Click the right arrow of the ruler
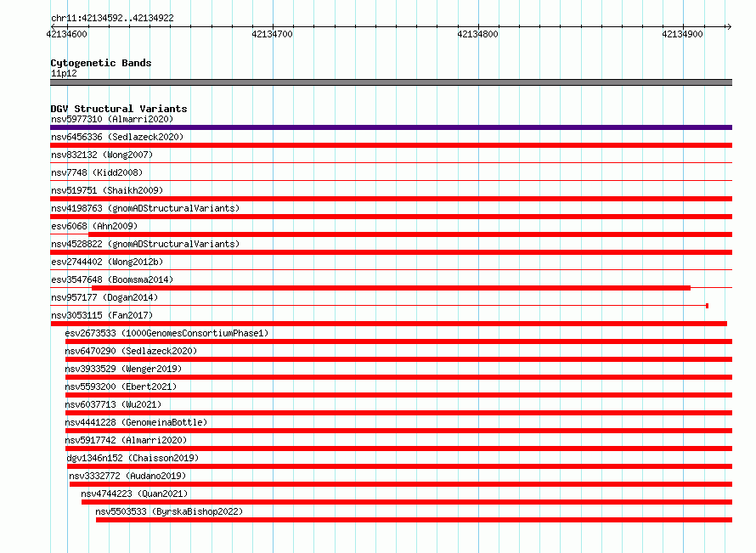Screen dimensions: 756x553 click(x=729, y=26)
